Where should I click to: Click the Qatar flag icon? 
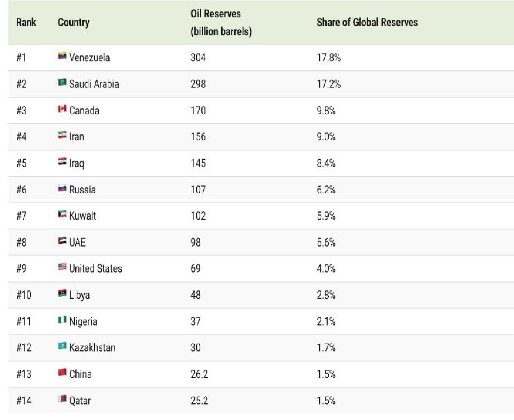pyautogui.click(x=62, y=399)
